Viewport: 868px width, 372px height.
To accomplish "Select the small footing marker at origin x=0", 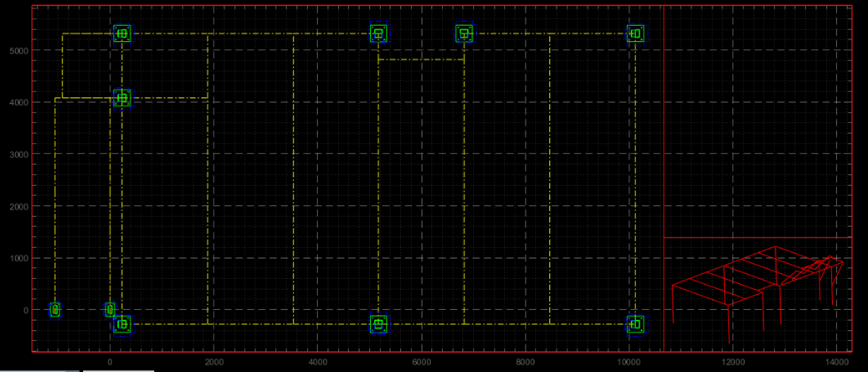I will 110,310.
